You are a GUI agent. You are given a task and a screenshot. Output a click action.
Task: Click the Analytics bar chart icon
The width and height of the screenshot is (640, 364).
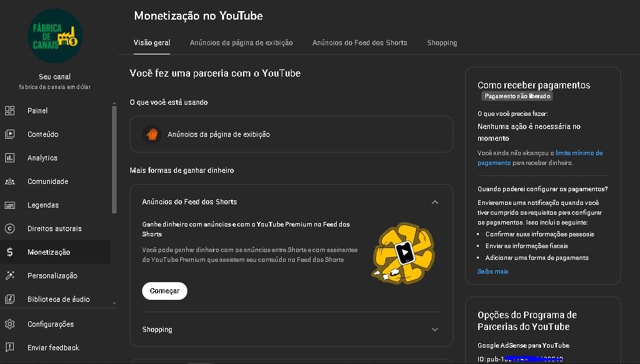[x=10, y=158]
